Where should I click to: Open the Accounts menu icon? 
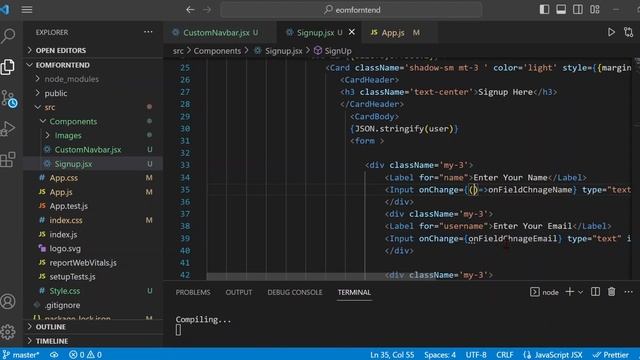(x=8, y=302)
